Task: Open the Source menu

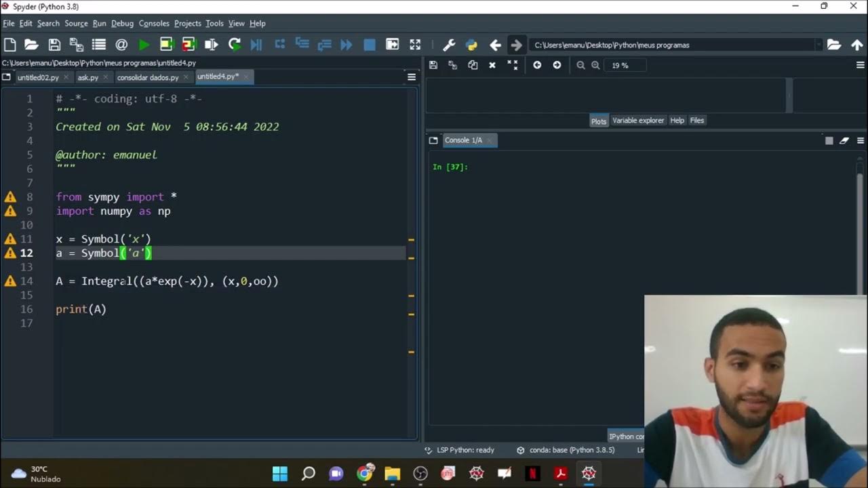Action: 76,23
